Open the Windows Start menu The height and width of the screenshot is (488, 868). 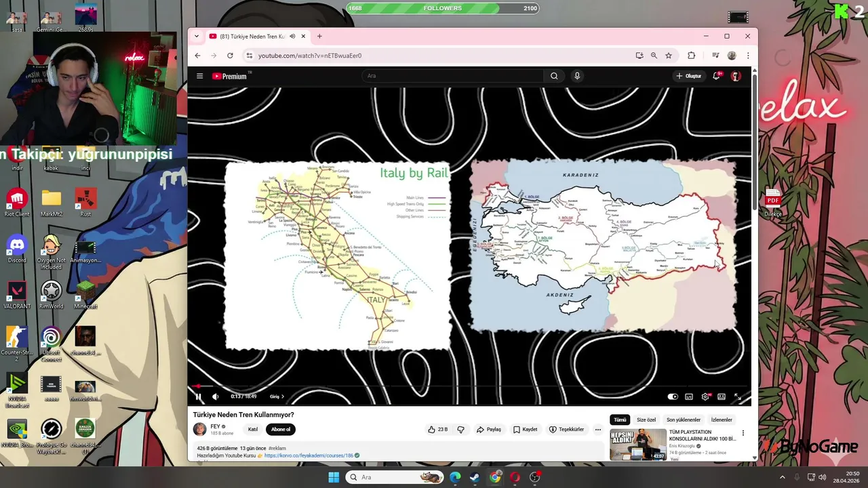(334, 477)
